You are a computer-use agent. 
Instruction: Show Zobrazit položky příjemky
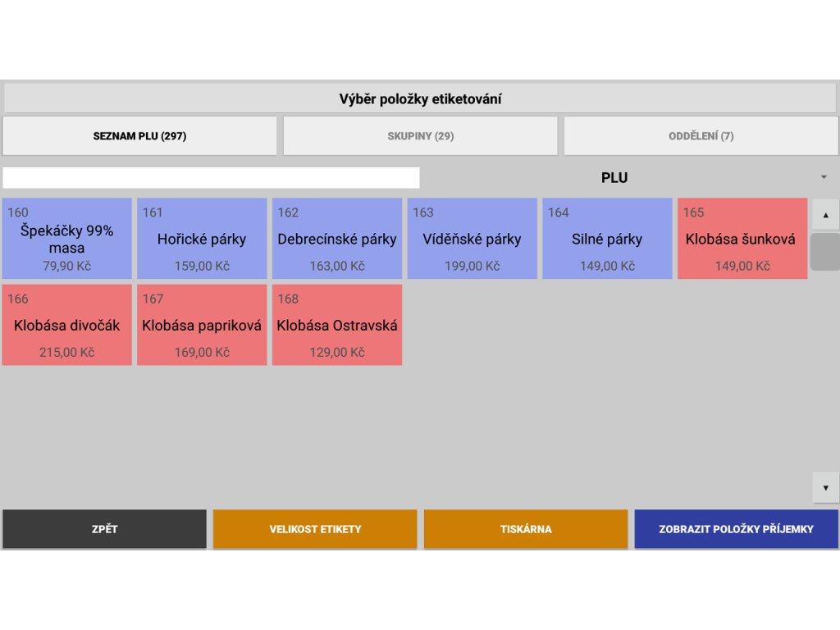[736, 529]
